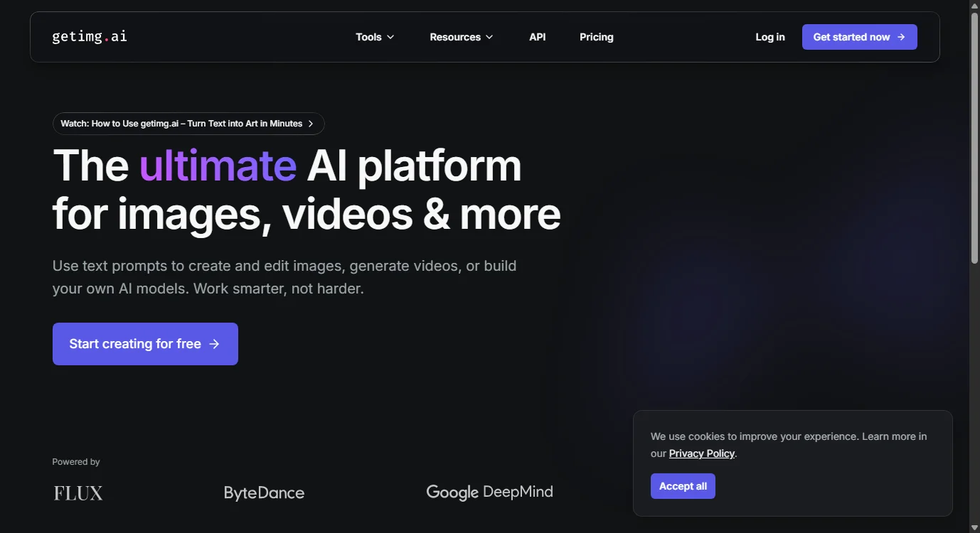Click the Get started now button
980x533 pixels.
point(859,36)
